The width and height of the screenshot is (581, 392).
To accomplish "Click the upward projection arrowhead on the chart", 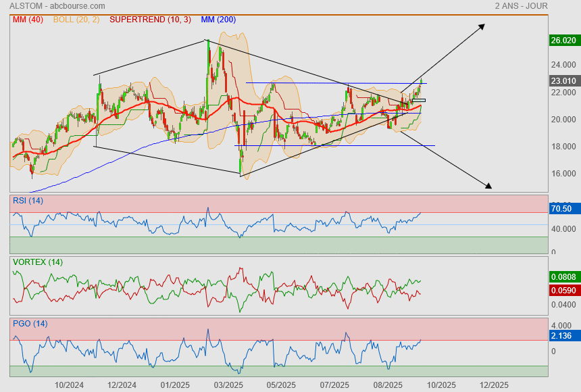I will point(482,26).
